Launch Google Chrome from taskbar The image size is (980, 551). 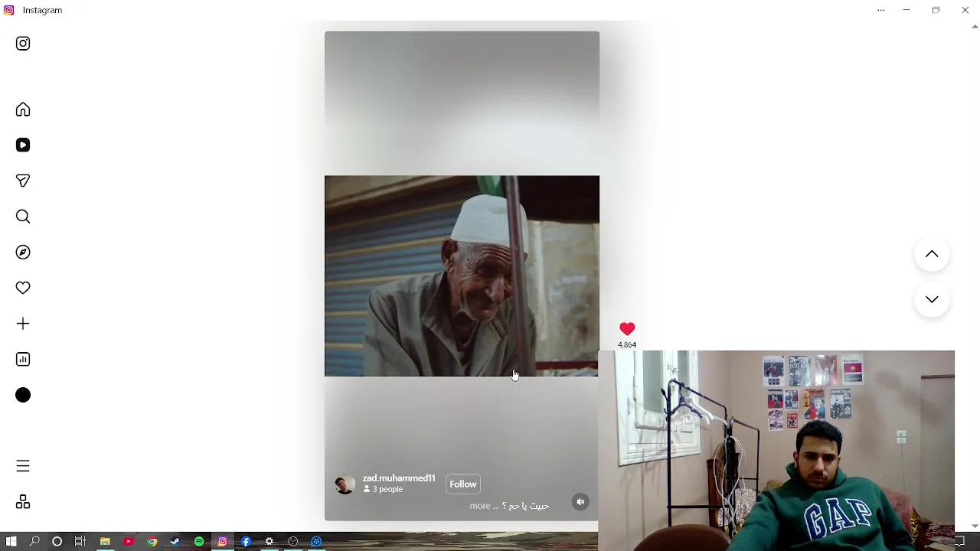click(152, 542)
